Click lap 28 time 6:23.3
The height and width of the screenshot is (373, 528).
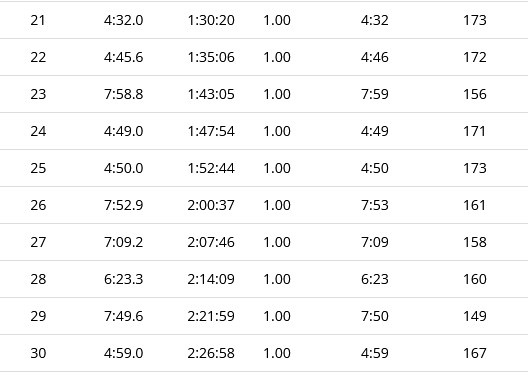click(x=124, y=279)
